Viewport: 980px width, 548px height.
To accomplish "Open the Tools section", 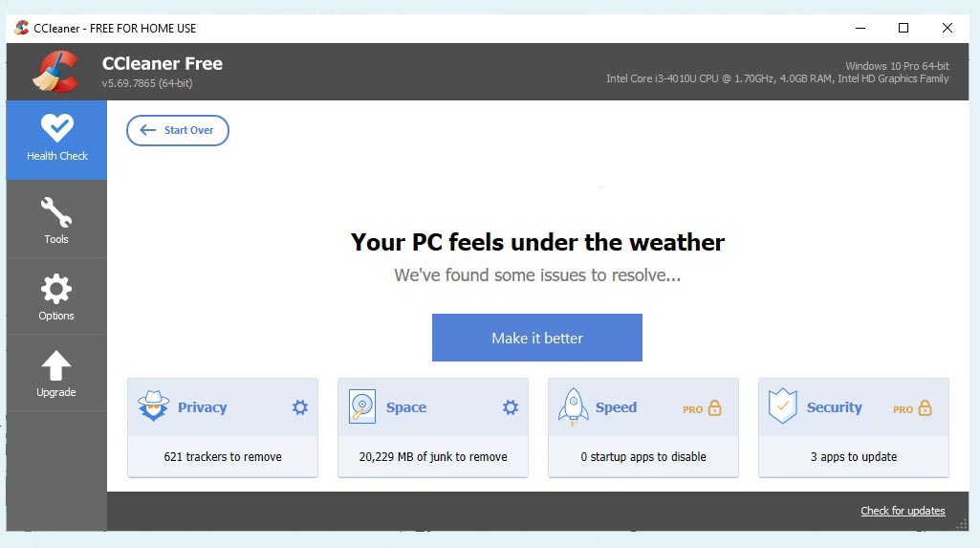I will pos(56,219).
